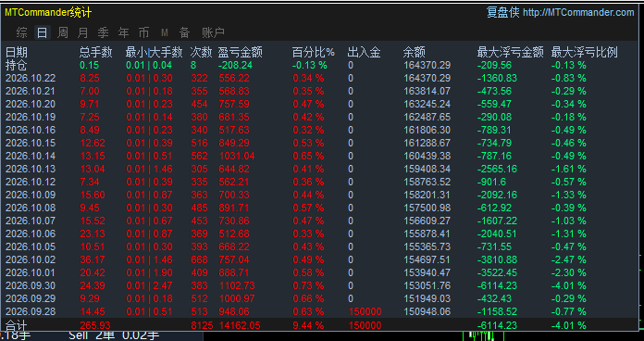Viewport: 644px width, 341px height.
Task: Click the 日期 column header
Action: pyautogui.click(x=17, y=52)
